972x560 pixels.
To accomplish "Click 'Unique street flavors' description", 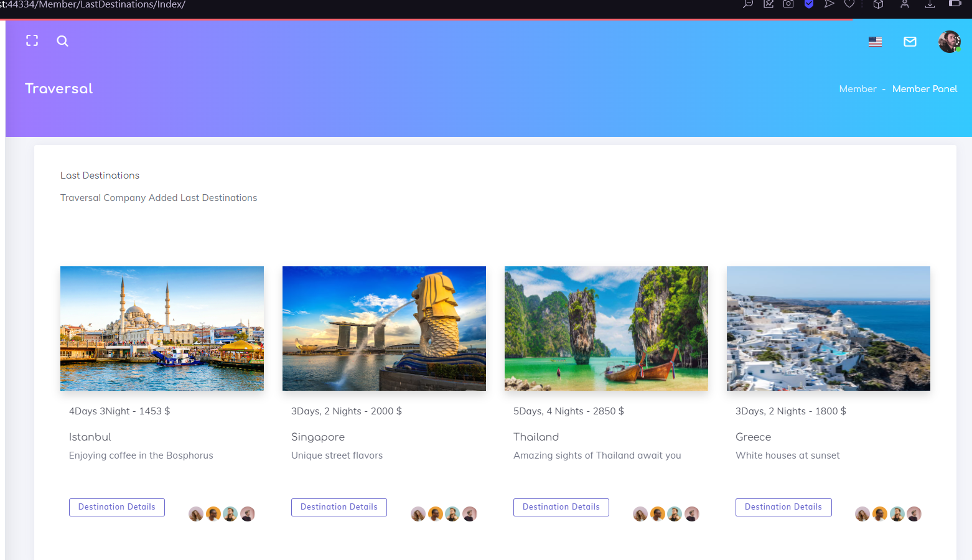I will pyautogui.click(x=337, y=455).
